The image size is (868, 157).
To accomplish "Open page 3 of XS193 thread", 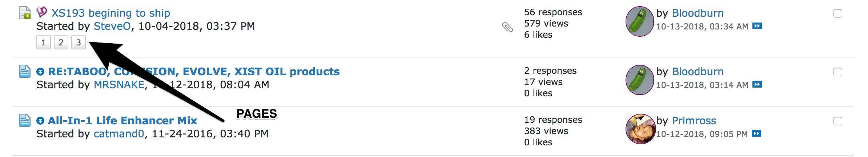I will pyautogui.click(x=79, y=43).
